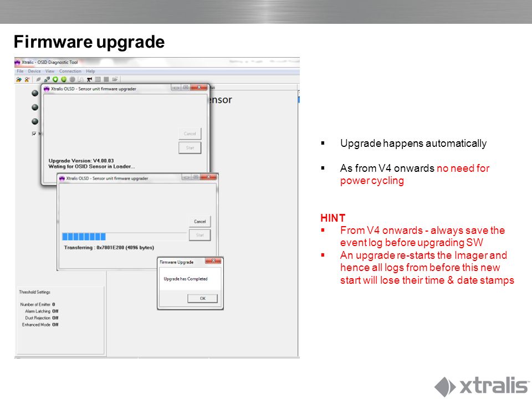Screen dimensions: 532x399
Task: Click Start in the Transferring upgrader dialog
Action: click(x=200, y=235)
